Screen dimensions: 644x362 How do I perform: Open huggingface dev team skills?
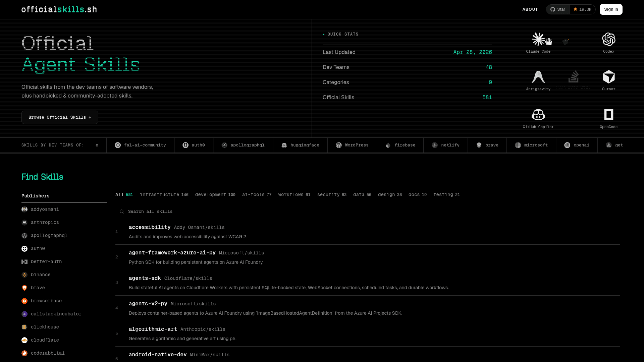pyautogui.click(x=300, y=145)
